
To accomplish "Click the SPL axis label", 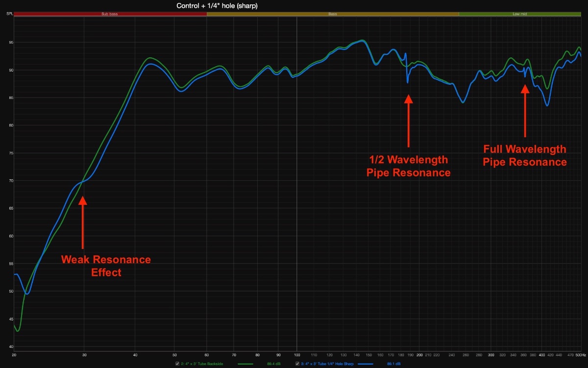I will 9,14.
